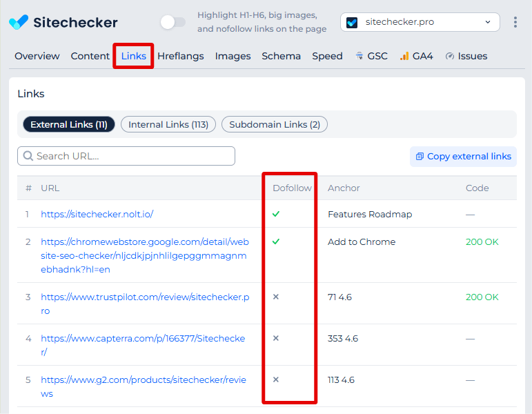
Task: Open the sitechecker.nolt.io link
Action: click(97, 214)
